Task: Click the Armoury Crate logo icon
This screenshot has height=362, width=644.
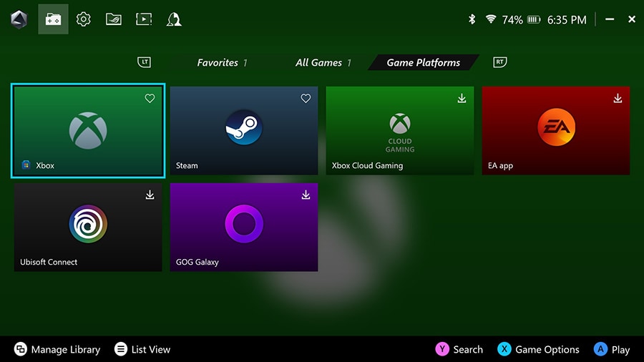Action: (x=19, y=19)
